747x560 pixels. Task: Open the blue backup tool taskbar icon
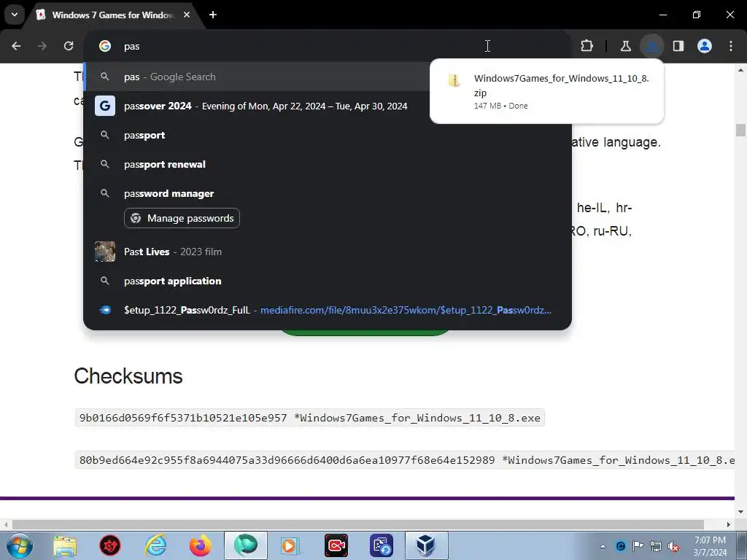382,545
